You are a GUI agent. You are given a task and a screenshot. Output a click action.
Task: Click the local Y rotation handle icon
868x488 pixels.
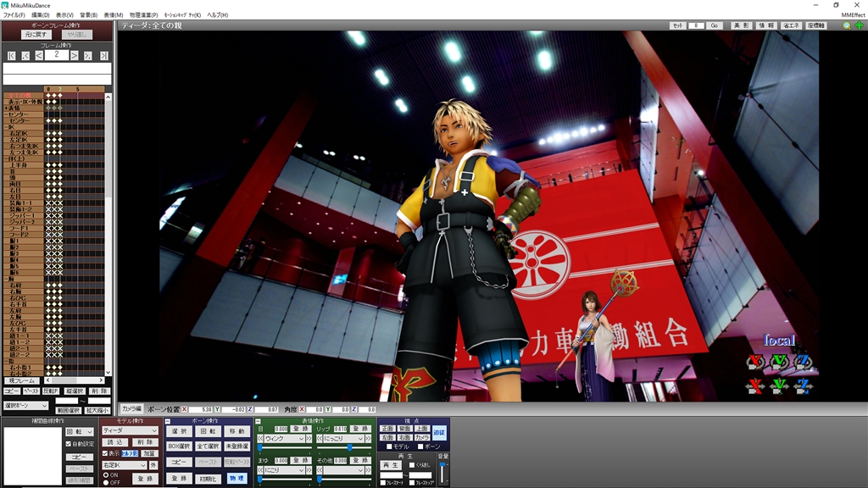(779, 363)
